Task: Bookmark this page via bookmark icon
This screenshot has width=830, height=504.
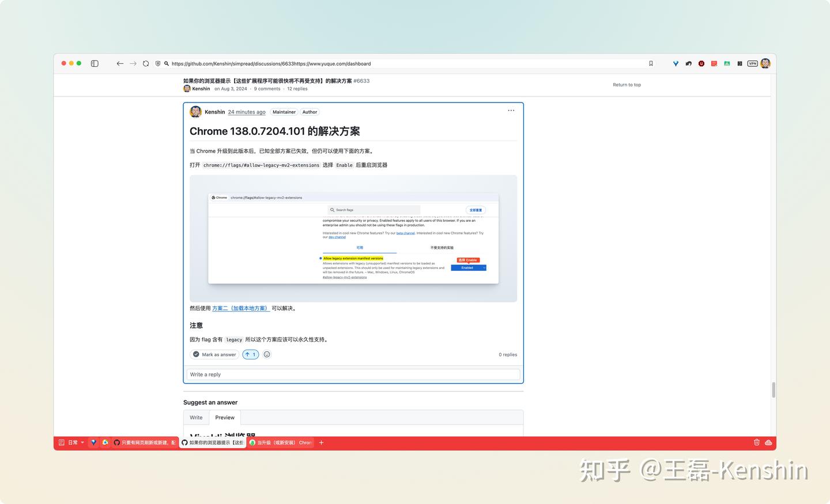Action: [x=651, y=63]
